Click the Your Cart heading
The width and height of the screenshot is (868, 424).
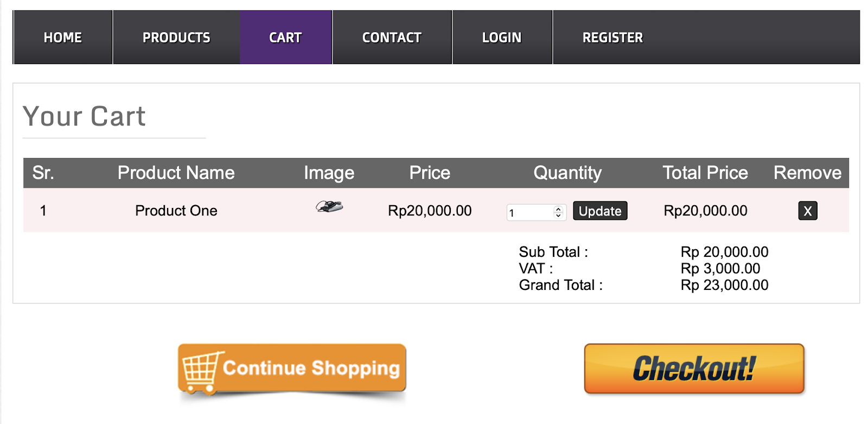pyautogui.click(x=84, y=116)
